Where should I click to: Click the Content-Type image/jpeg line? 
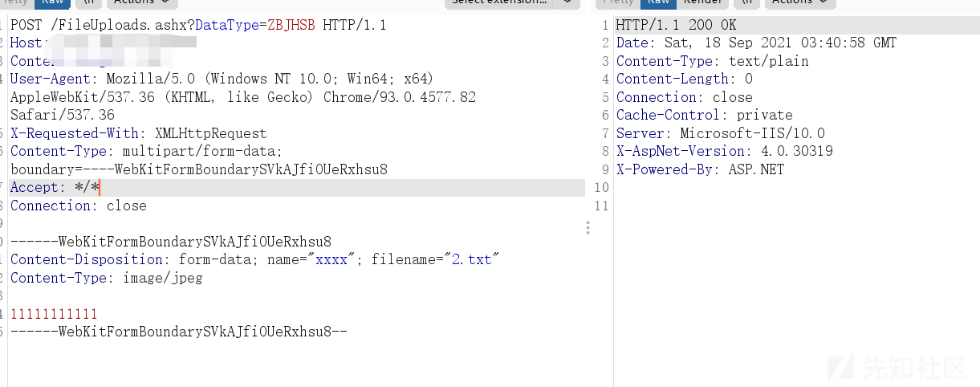coord(106,278)
